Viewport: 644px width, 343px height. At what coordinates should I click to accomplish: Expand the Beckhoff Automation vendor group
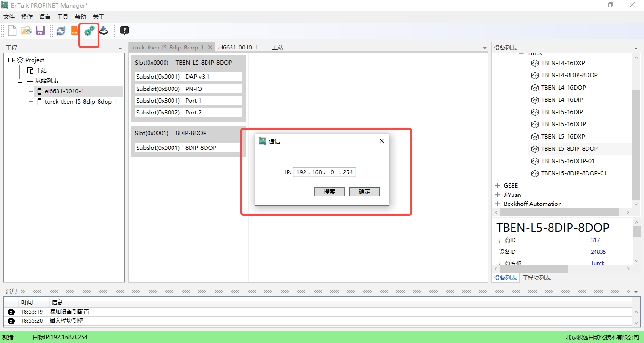497,204
